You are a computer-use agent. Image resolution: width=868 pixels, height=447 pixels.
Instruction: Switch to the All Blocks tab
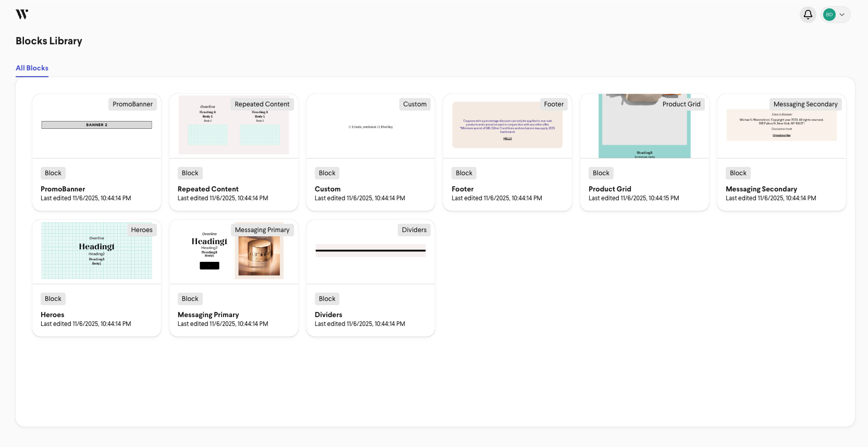pos(32,68)
